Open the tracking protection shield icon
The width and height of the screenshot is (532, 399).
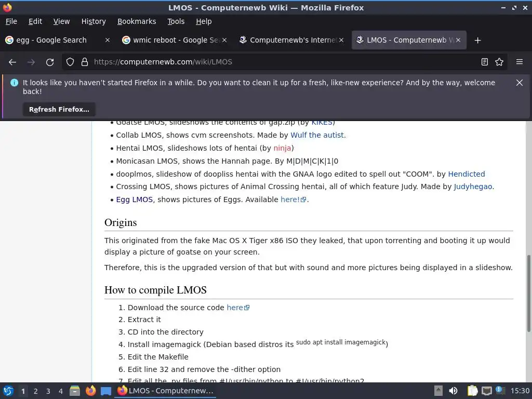(x=70, y=62)
